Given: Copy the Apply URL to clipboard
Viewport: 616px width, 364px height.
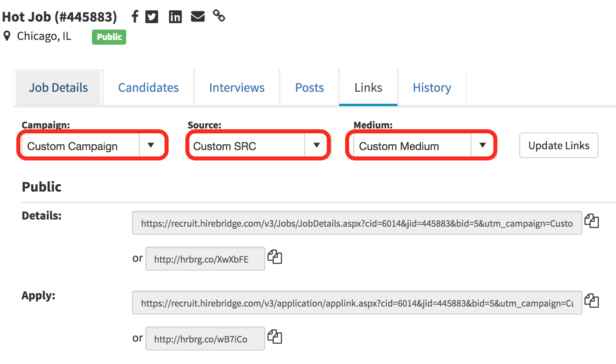Looking at the screenshot, I should pyautogui.click(x=592, y=301).
